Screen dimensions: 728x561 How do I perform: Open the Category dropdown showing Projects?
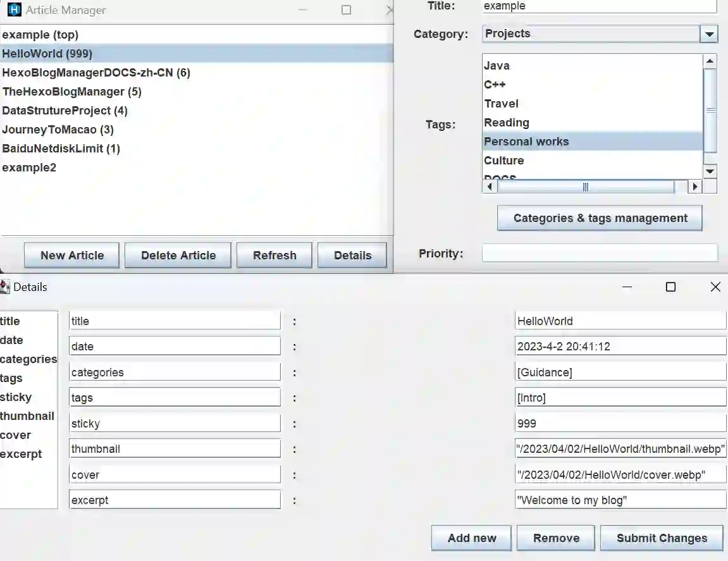pyautogui.click(x=600, y=34)
